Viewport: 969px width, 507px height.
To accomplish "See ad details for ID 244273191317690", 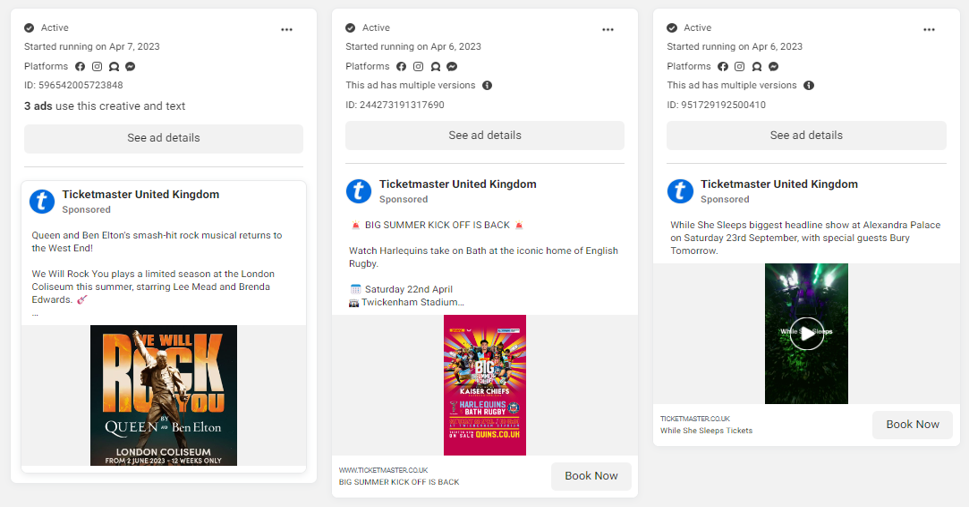I will click(x=485, y=135).
